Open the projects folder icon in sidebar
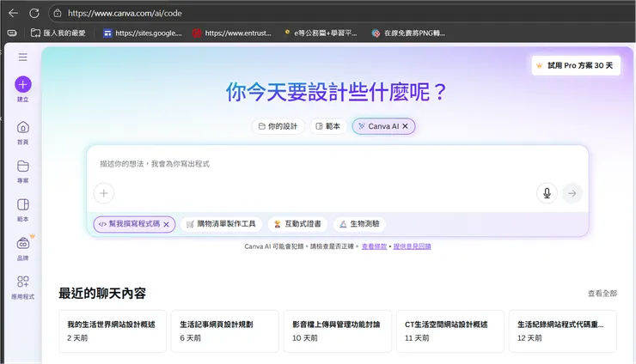This screenshot has height=364, width=636. point(22,167)
